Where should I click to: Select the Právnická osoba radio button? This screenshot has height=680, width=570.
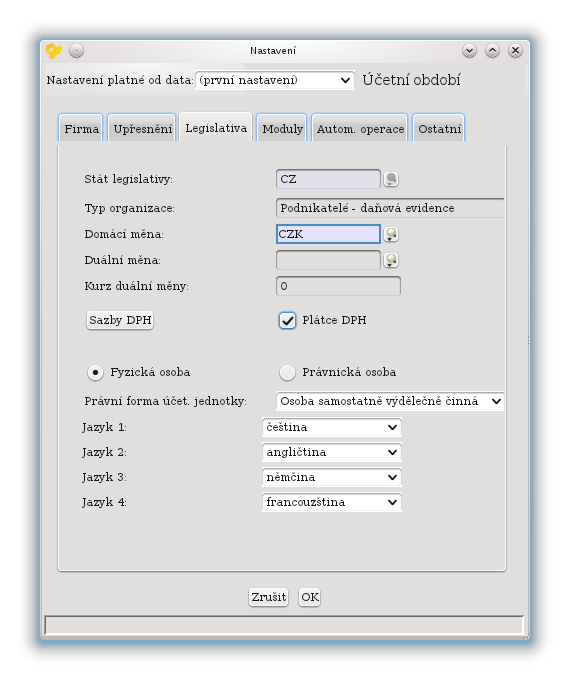pyautogui.click(x=287, y=373)
